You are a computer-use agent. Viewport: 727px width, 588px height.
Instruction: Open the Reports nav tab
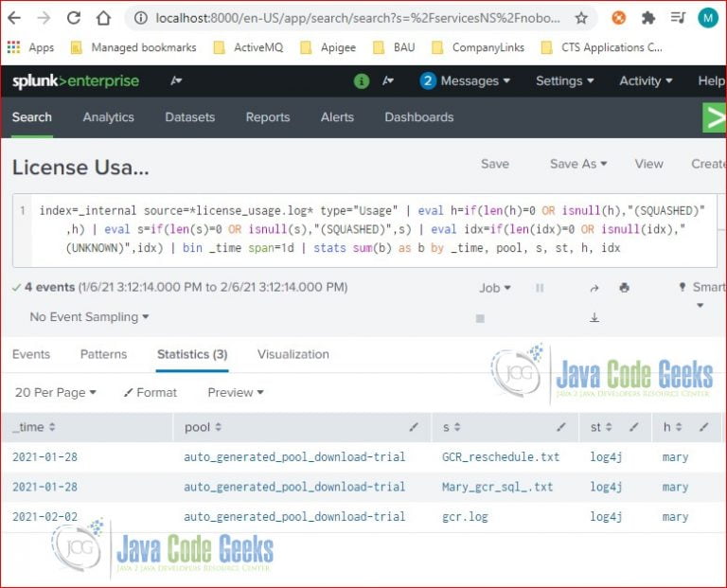click(x=268, y=117)
